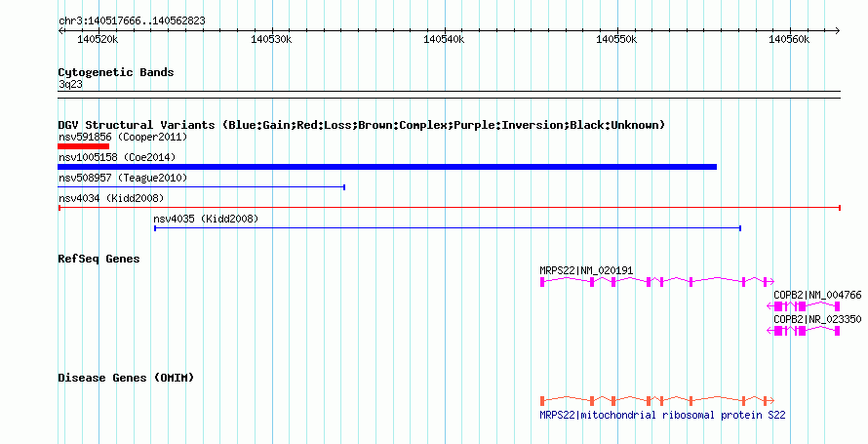Click the COPB2 NR_023350 gene glyph

coord(804,331)
